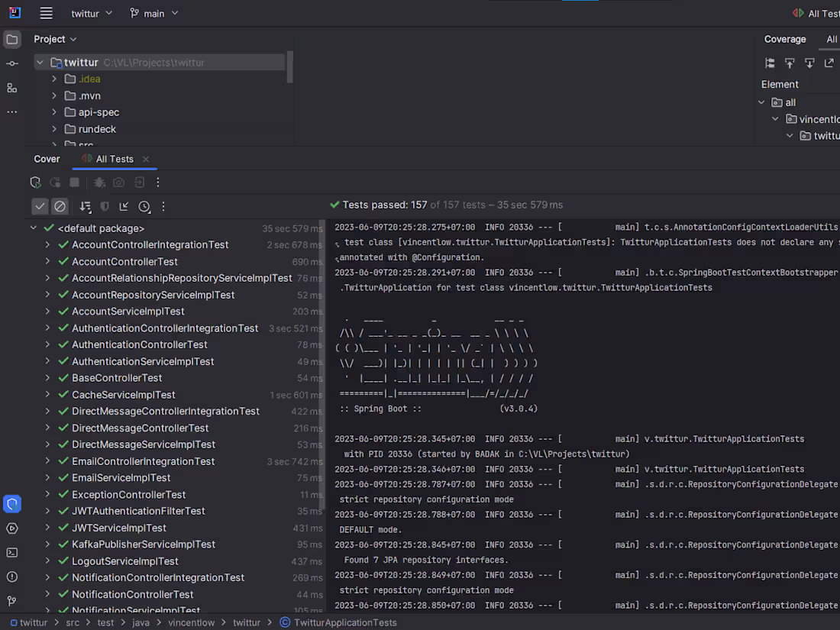Screen dimensions: 840x630
Task: Expand the AccountControllerTest node
Action: (x=47, y=261)
